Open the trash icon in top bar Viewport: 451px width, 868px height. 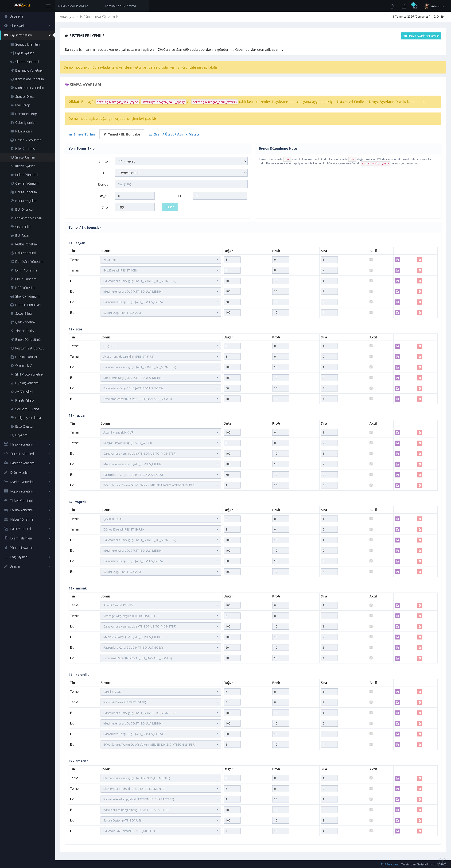click(x=392, y=6)
